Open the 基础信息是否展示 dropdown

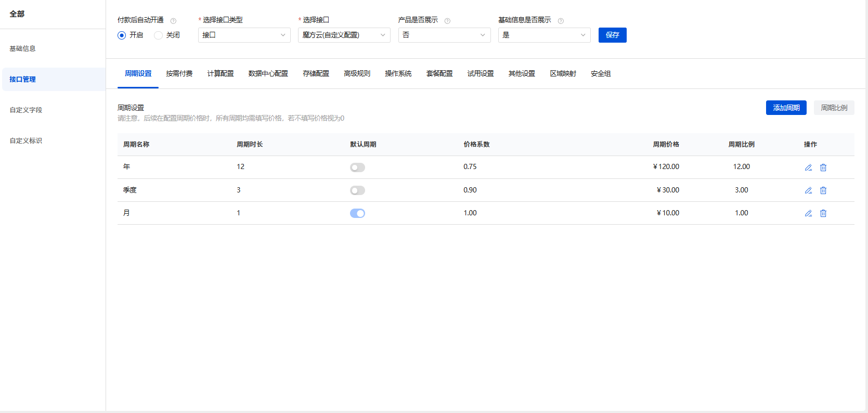point(545,35)
